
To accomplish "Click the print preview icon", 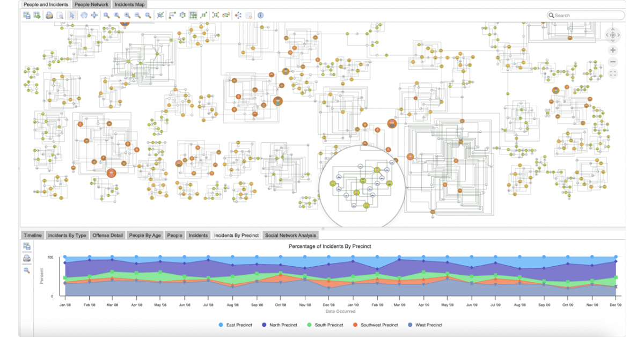I will [60, 16].
